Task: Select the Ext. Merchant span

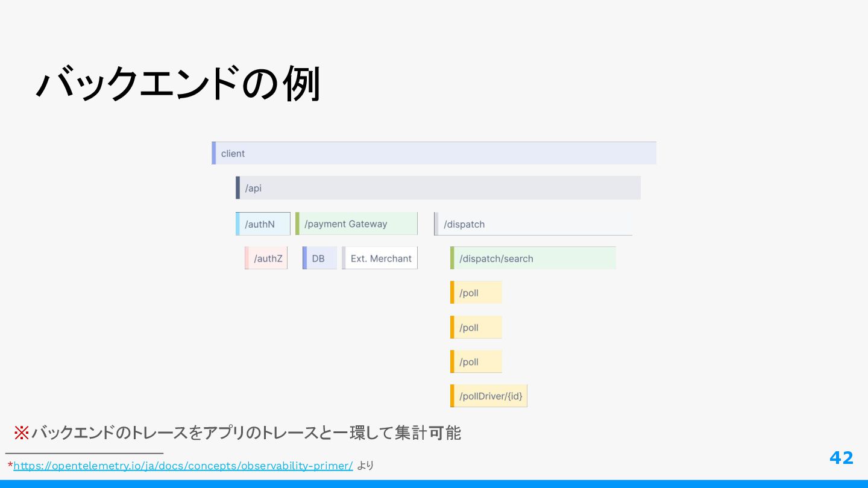Action: click(380, 258)
